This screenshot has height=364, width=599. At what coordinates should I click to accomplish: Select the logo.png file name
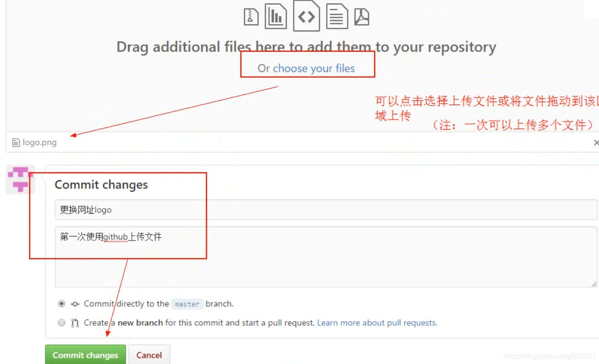40,143
